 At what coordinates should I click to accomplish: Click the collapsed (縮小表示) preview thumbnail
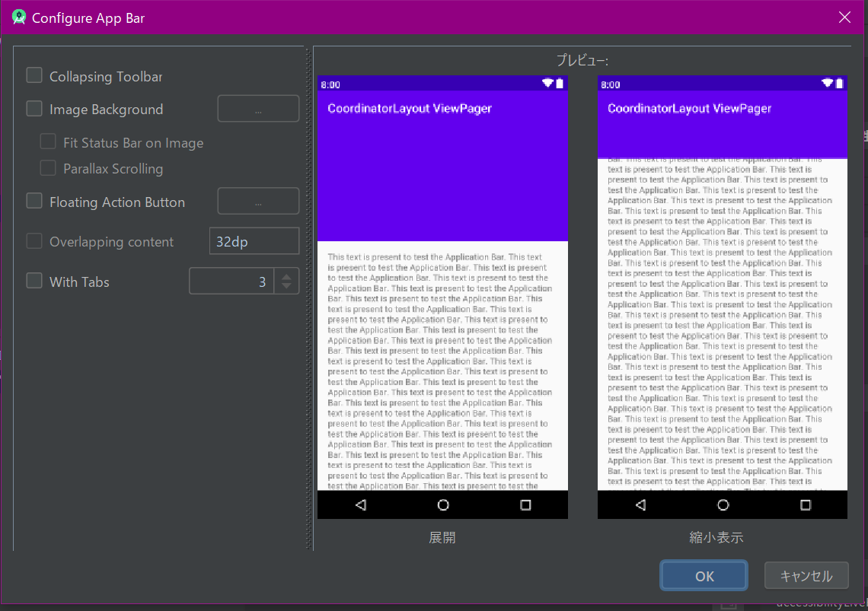[x=723, y=298]
